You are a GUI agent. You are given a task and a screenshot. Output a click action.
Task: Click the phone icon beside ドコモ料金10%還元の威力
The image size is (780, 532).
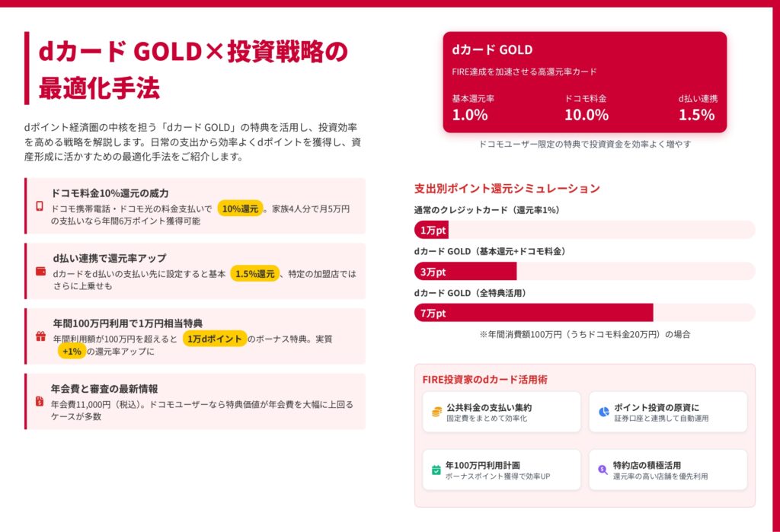pyautogui.click(x=40, y=206)
